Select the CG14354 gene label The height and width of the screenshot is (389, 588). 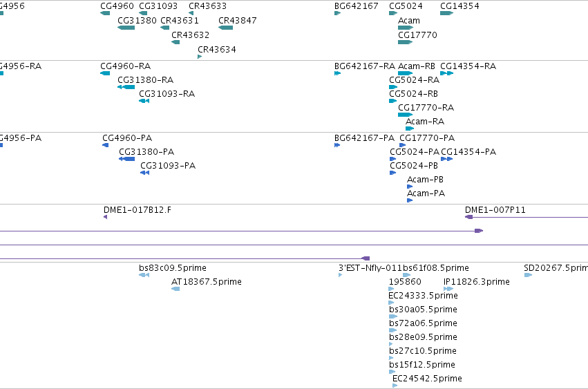(459, 6)
